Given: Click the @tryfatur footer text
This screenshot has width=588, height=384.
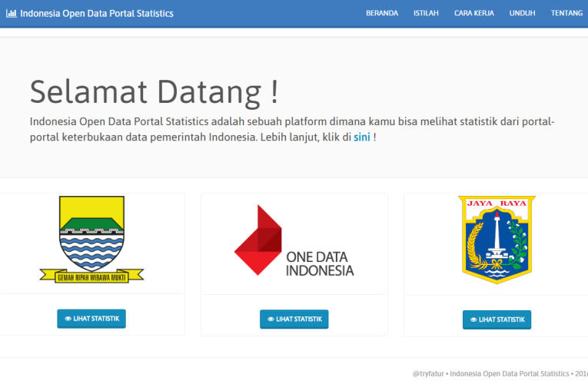Looking at the screenshot, I should click(428, 373).
